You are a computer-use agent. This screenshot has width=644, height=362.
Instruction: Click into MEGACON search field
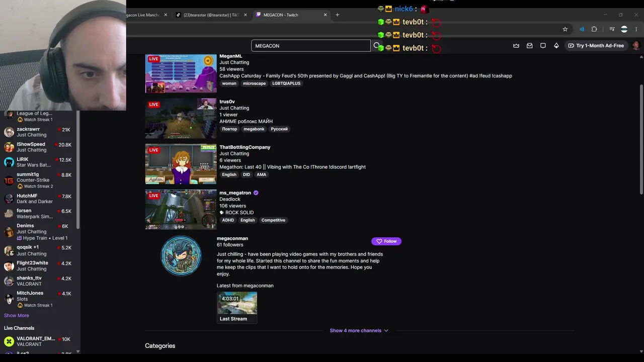[x=310, y=46]
